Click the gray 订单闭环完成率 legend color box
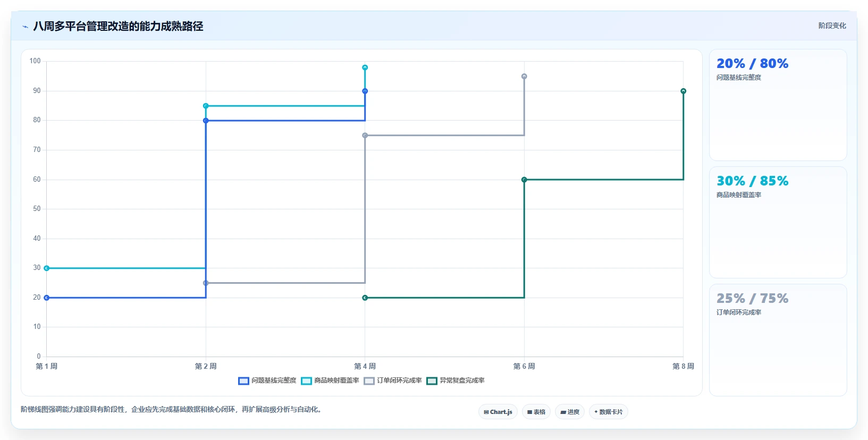The height and width of the screenshot is (440, 868). point(369,381)
